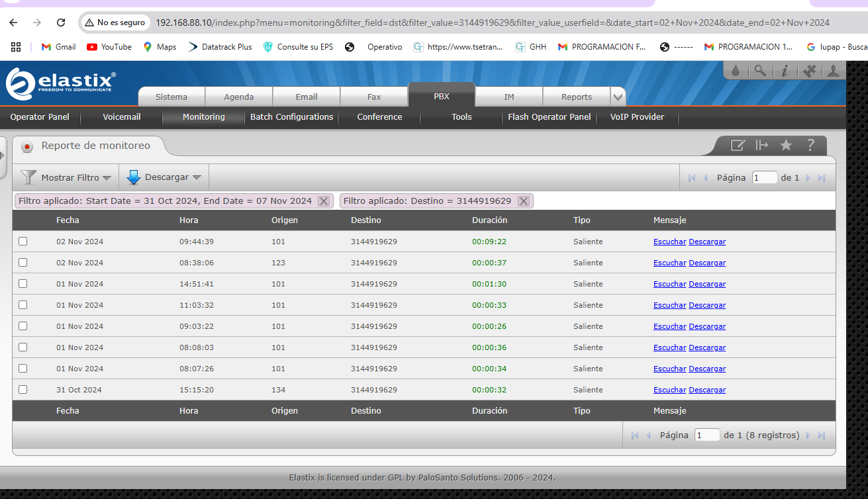Screen dimensions: 868x499
Task: Click the sticky note edit icon
Action: (x=737, y=146)
